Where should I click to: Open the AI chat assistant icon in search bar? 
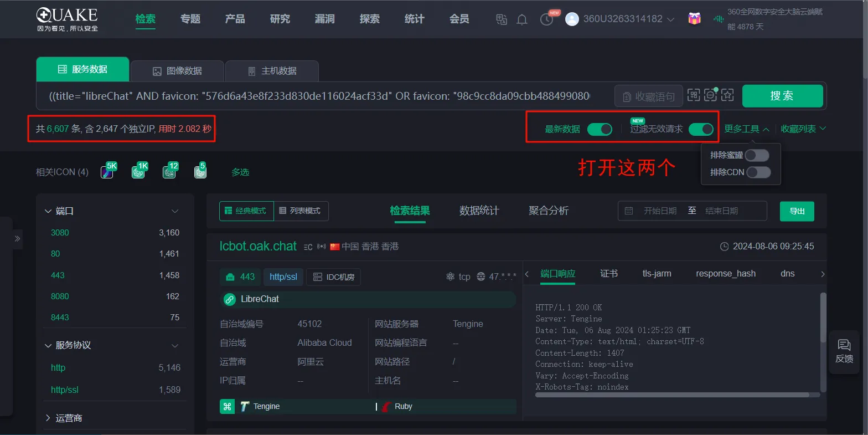710,95
